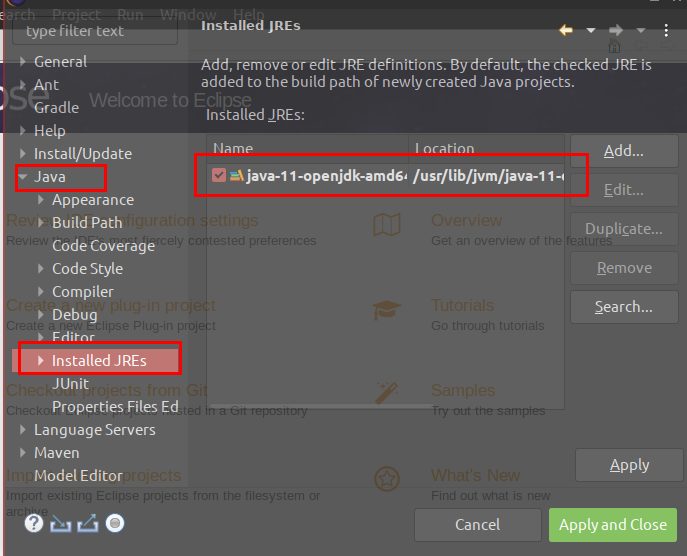Select the JUnit preference page
Image resolution: width=687 pixels, height=556 pixels.
click(x=71, y=384)
